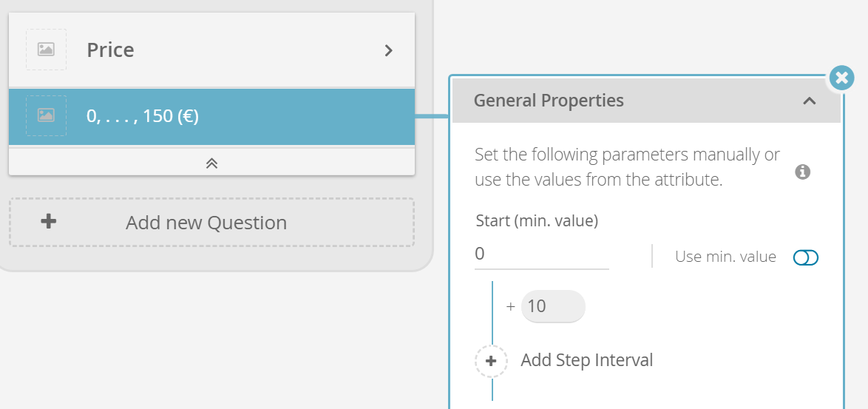868x409 pixels.
Task: Click the Add Step Interval label
Action: [587, 360]
